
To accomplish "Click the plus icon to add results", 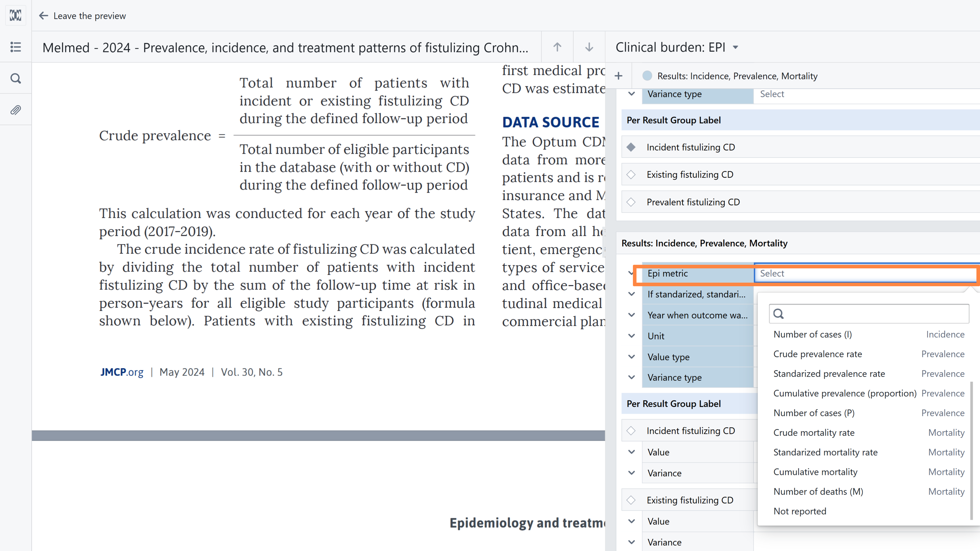I will 619,76.
